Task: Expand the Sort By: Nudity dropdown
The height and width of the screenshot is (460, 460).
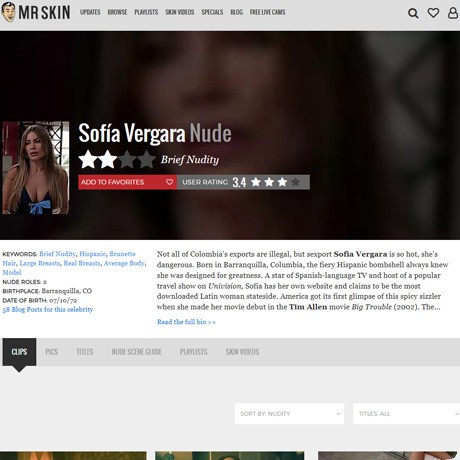Action: pos(289,414)
